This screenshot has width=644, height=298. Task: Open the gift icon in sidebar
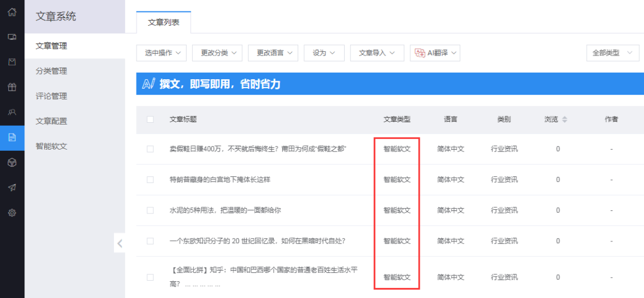pyautogui.click(x=12, y=87)
